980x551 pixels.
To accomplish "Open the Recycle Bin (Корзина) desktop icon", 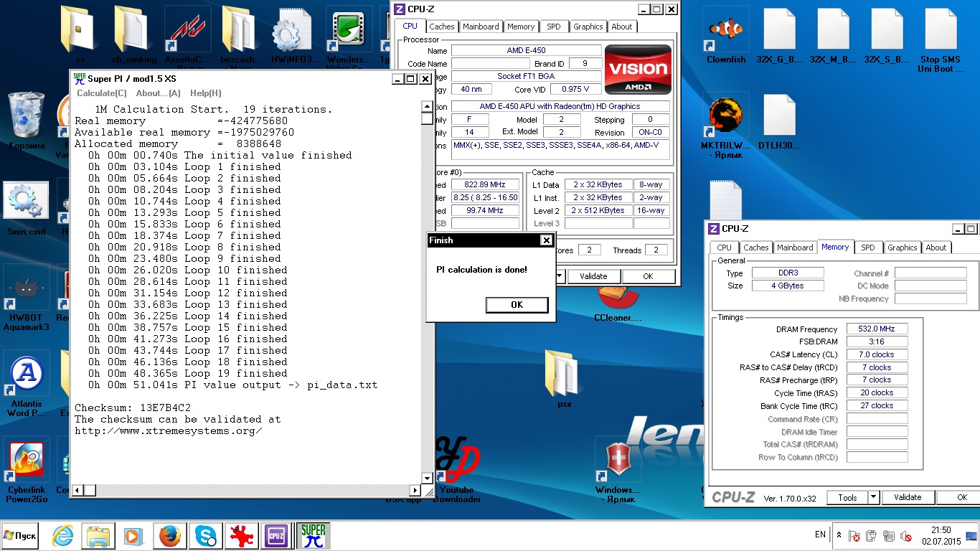I will pyautogui.click(x=27, y=121).
